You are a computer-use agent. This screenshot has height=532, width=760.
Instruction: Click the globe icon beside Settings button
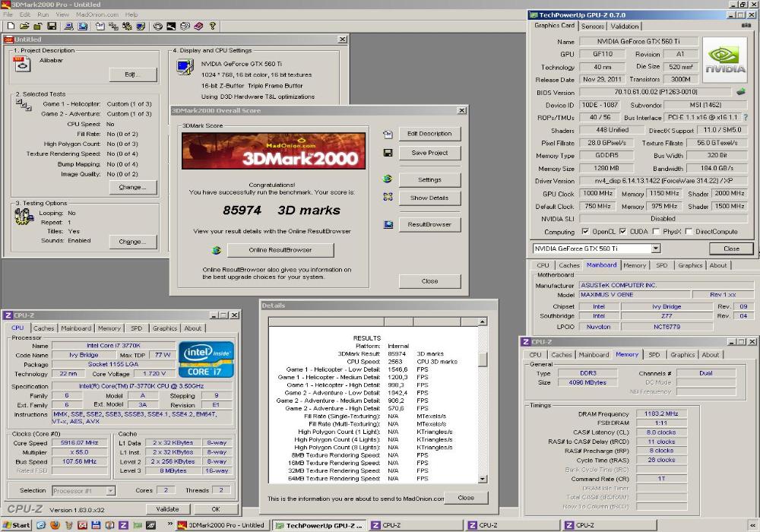coord(388,179)
